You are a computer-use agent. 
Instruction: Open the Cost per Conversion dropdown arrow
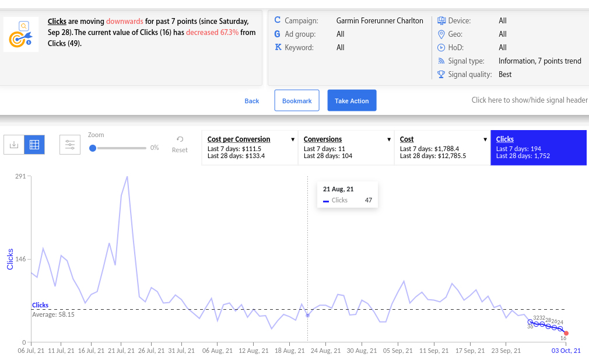(x=293, y=139)
